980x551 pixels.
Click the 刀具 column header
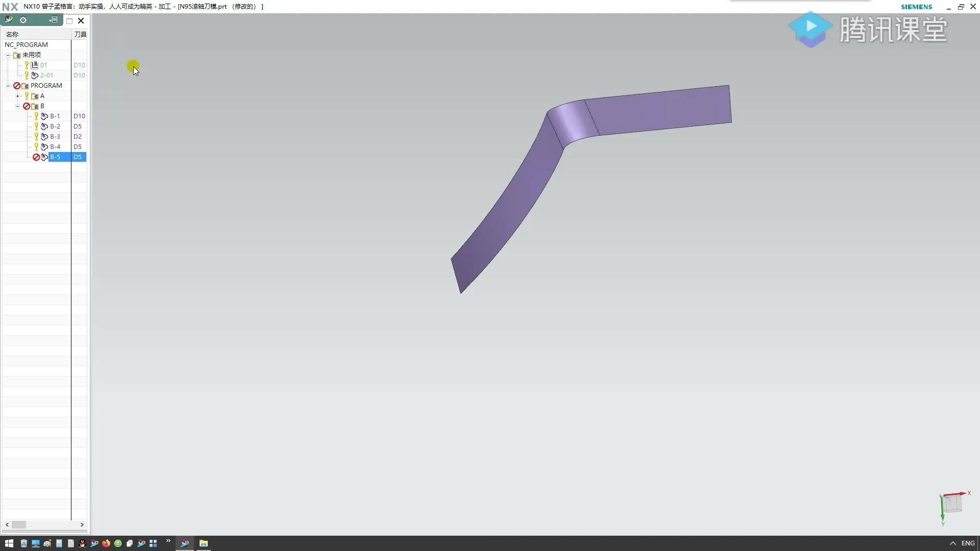point(80,34)
